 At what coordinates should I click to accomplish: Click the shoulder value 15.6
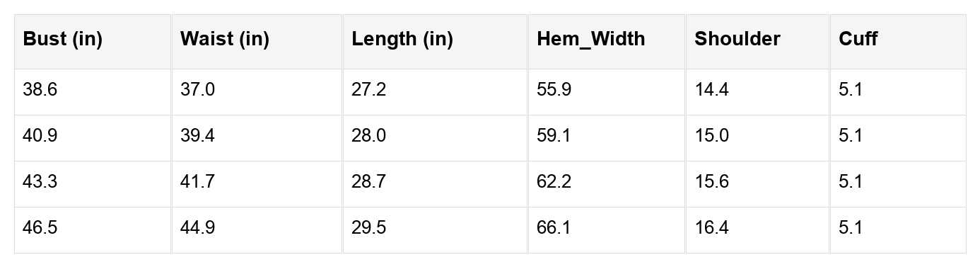click(711, 182)
